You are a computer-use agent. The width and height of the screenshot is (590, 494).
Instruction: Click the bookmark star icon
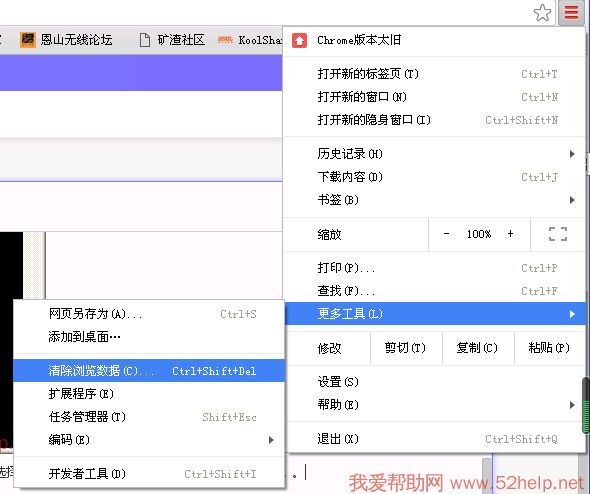[x=542, y=13]
